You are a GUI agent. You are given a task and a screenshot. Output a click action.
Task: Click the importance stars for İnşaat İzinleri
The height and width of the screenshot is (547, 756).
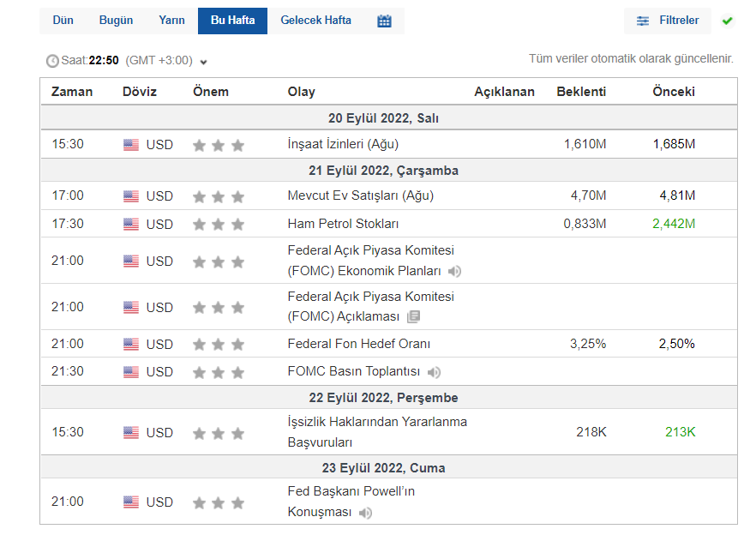coord(219,145)
